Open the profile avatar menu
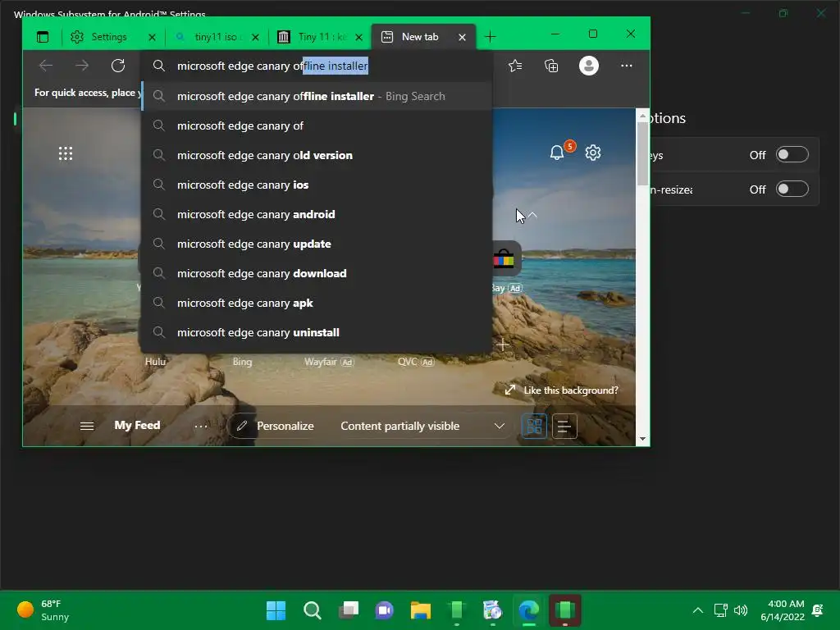 pos(589,66)
